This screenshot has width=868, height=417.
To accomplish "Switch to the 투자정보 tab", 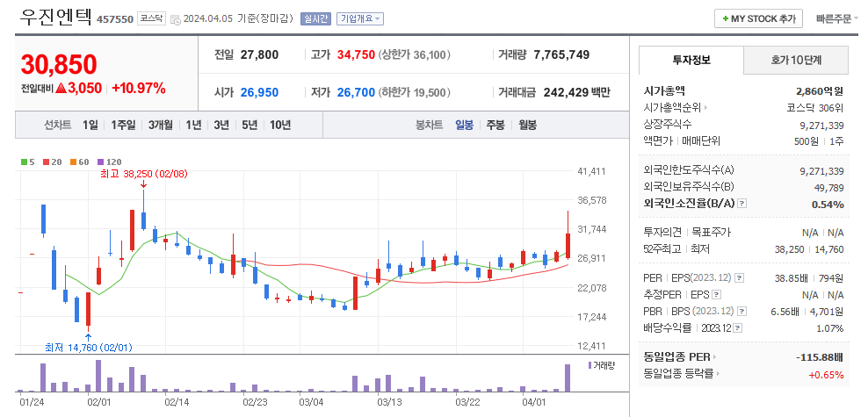I will [691, 60].
